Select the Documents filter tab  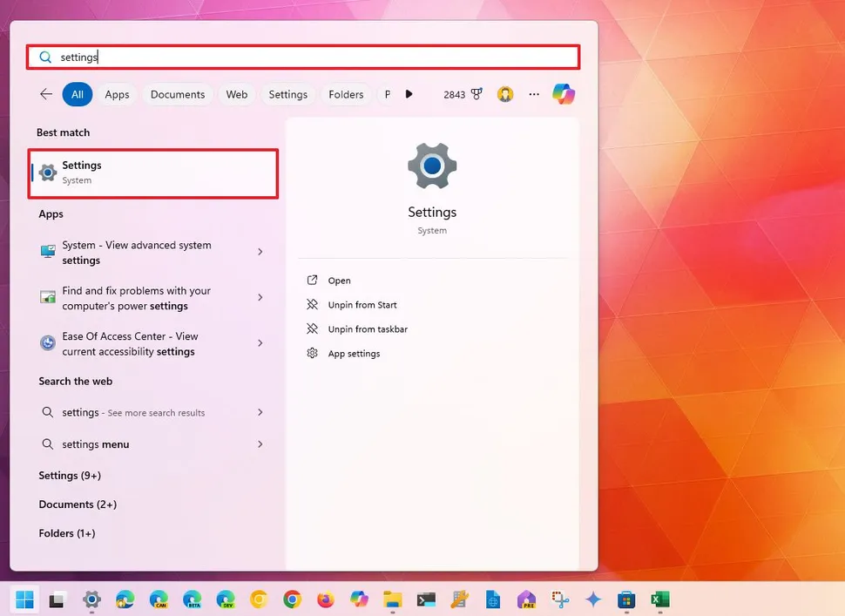coord(177,94)
